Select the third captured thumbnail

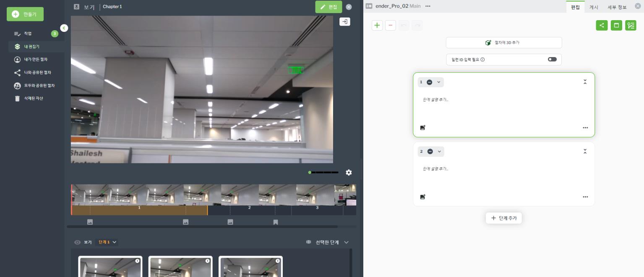250,267
